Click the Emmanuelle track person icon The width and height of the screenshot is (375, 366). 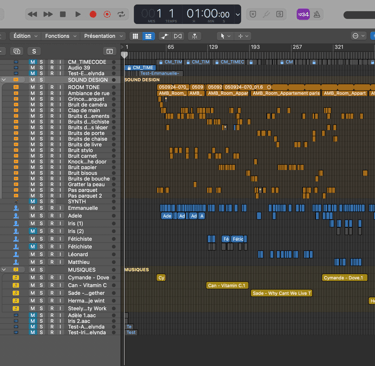(x=16, y=208)
